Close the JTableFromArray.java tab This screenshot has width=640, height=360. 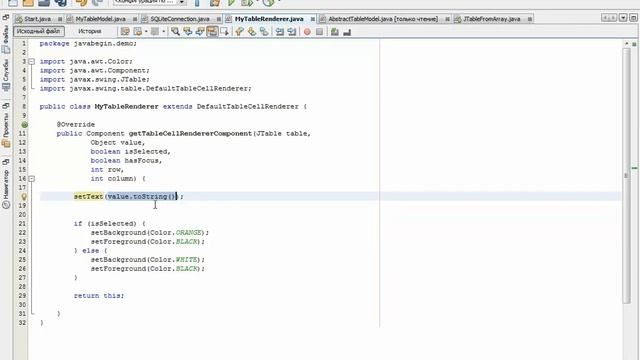(x=530, y=19)
